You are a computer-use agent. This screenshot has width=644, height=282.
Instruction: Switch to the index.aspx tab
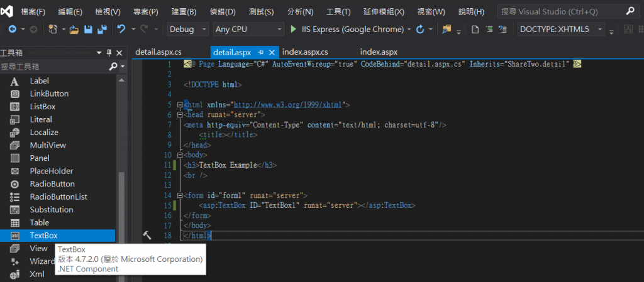pos(379,52)
